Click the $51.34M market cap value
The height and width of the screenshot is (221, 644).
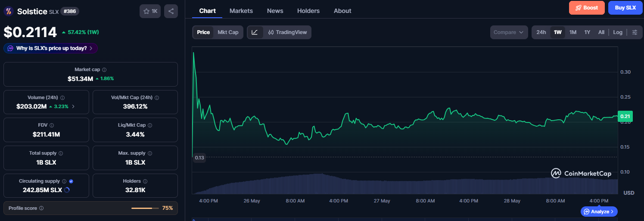[x=80, y=79]
